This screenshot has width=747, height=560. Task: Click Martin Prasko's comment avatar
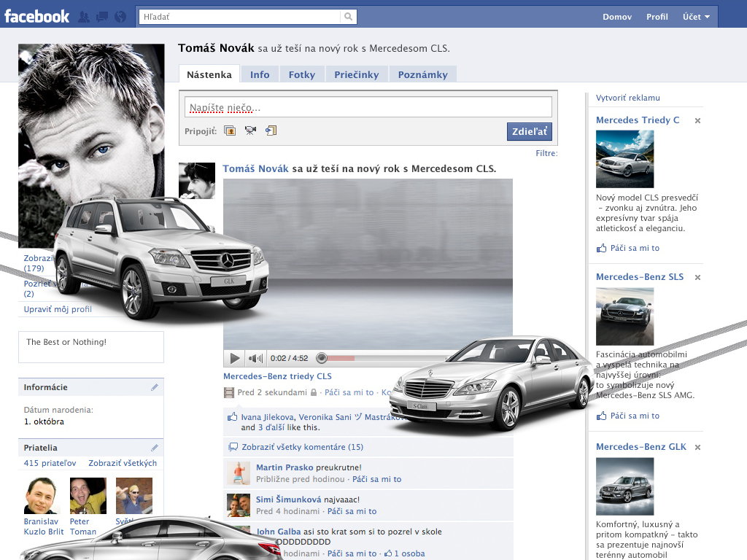239,473
